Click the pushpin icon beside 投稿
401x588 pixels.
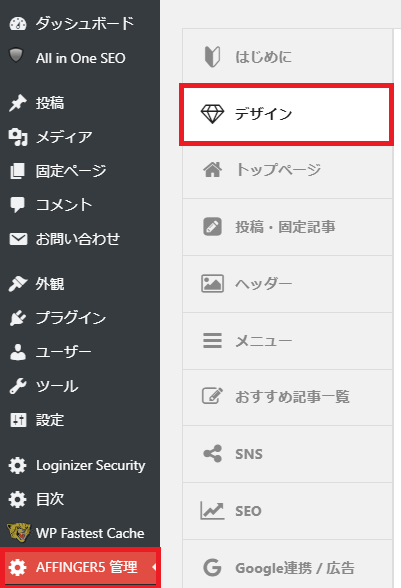click(x=18, y=103)
